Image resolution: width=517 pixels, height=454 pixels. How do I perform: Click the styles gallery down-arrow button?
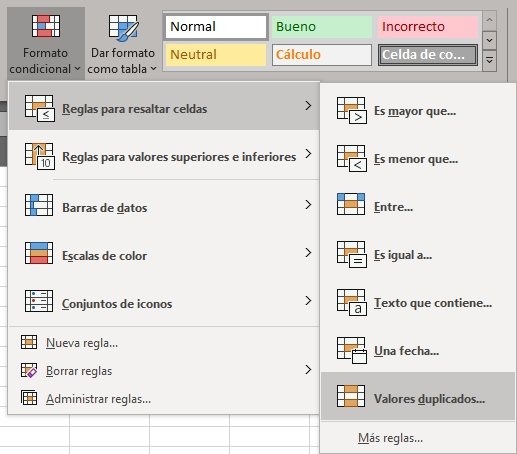[x=489, y=40]
